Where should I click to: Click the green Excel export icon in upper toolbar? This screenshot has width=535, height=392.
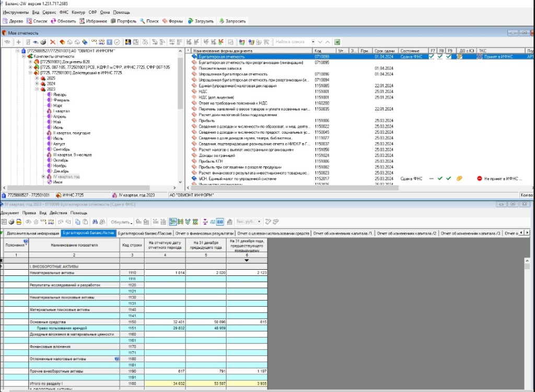point(337,42)
